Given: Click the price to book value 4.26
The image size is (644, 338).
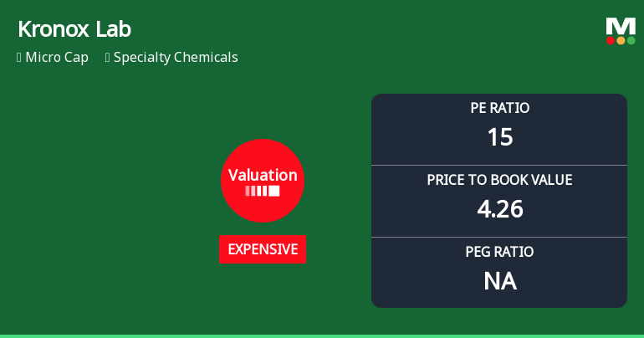Looking at the screenshot, I should click(x=499, y=209).
